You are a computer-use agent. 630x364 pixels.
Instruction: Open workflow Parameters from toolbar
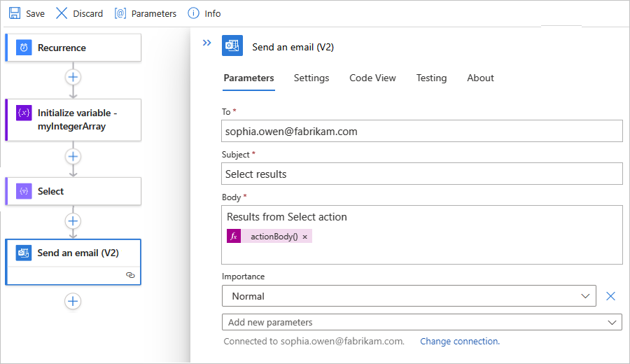[120, 13]
